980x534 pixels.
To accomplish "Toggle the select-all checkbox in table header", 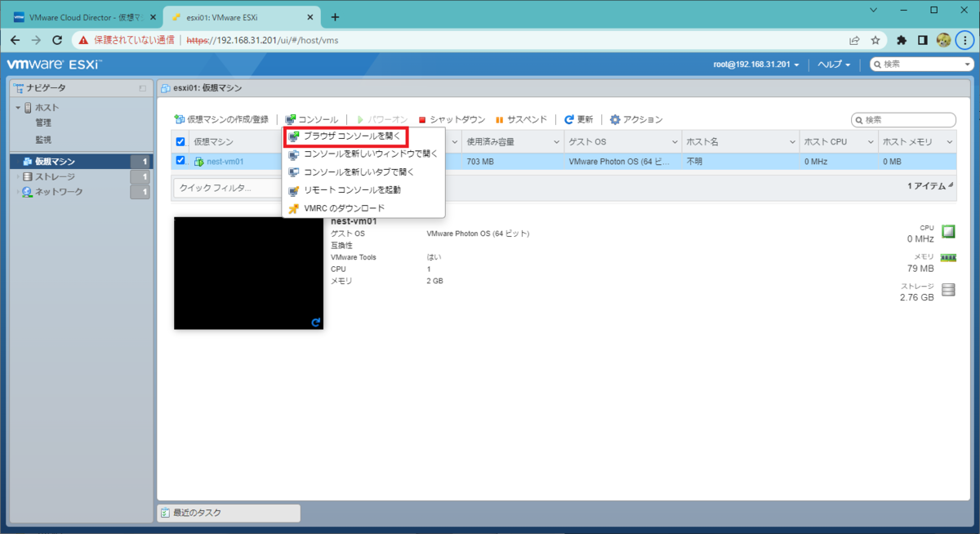I will [180, 142].
